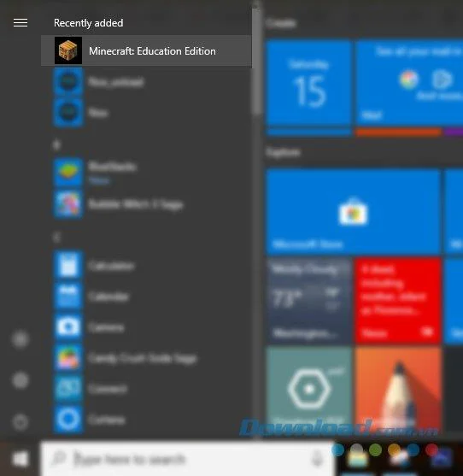Viewport: 463px width, 476px height.
Task: Open Minecraft: Education Edition from Recently added
Action: pos(146,50)
